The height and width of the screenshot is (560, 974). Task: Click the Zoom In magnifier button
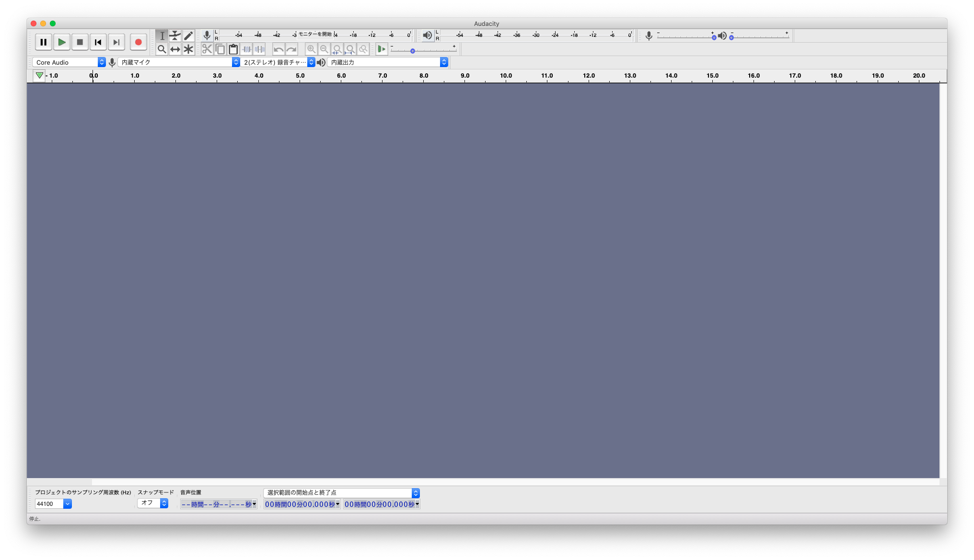coord(311,49)
